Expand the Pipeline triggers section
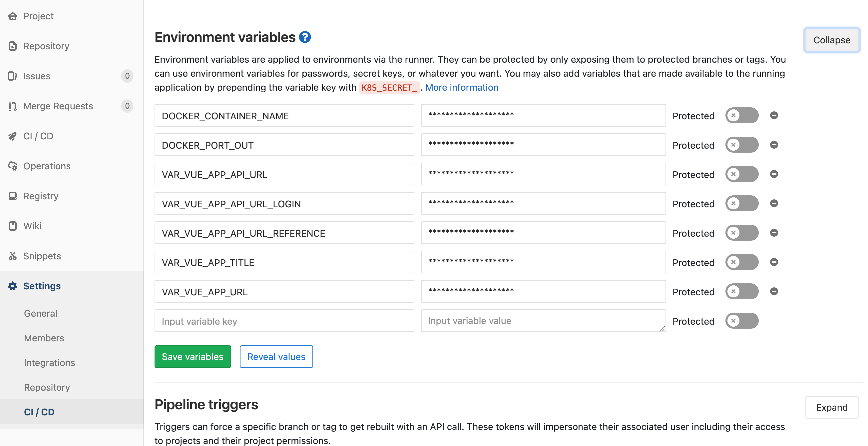This screenshot has height=446, width=868. [831, 407]
